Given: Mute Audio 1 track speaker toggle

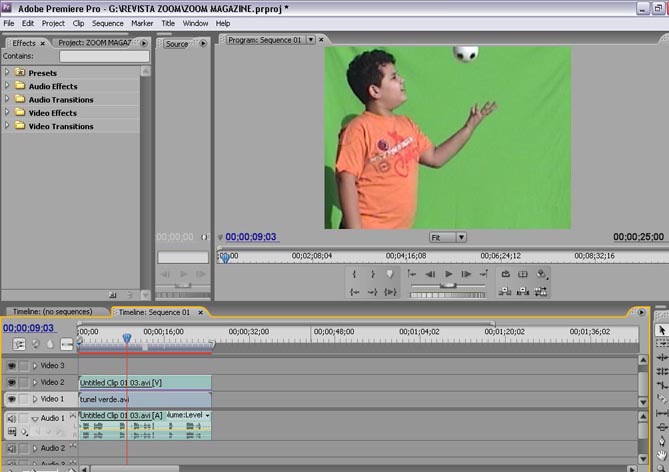Looking at the screenshot, I should tap(12, 418).
